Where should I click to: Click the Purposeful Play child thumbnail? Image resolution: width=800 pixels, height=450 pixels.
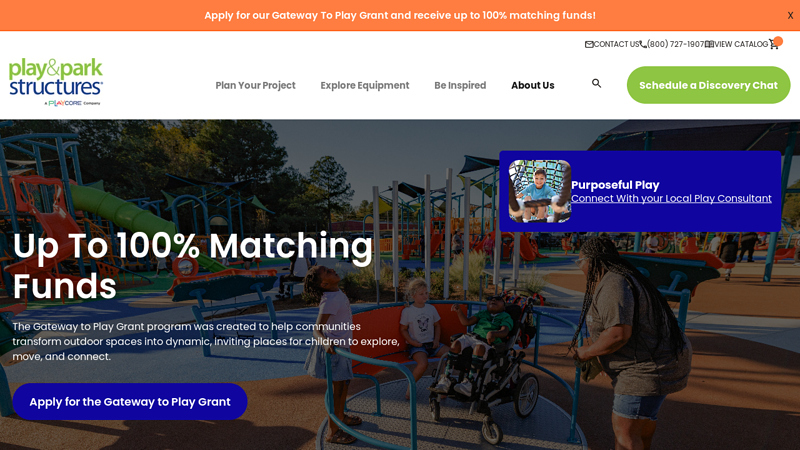tap(540, 191)
